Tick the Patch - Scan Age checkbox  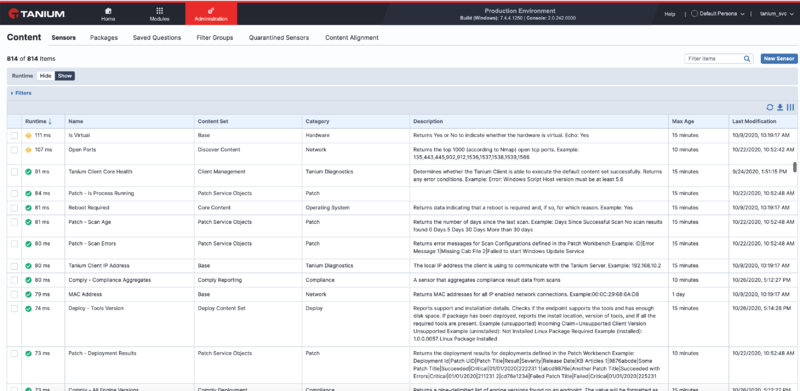[14, 222]
